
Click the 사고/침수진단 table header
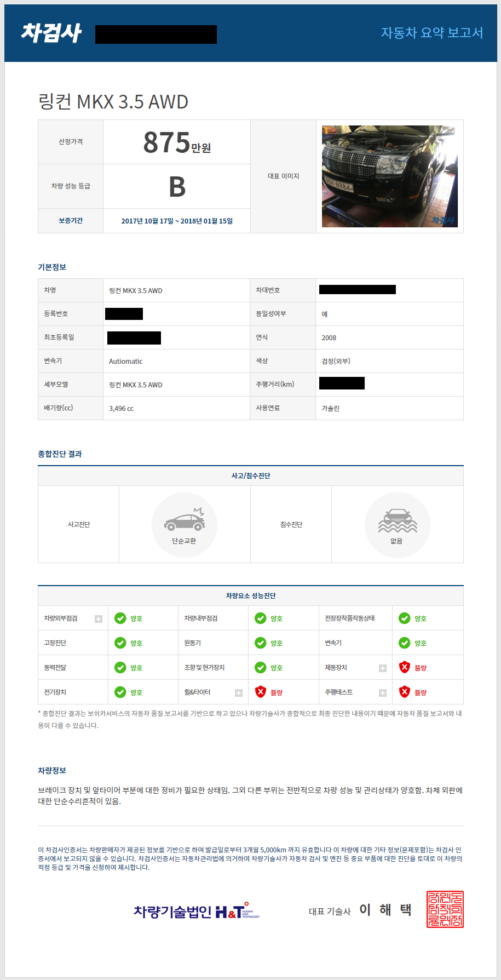point(251,476)
